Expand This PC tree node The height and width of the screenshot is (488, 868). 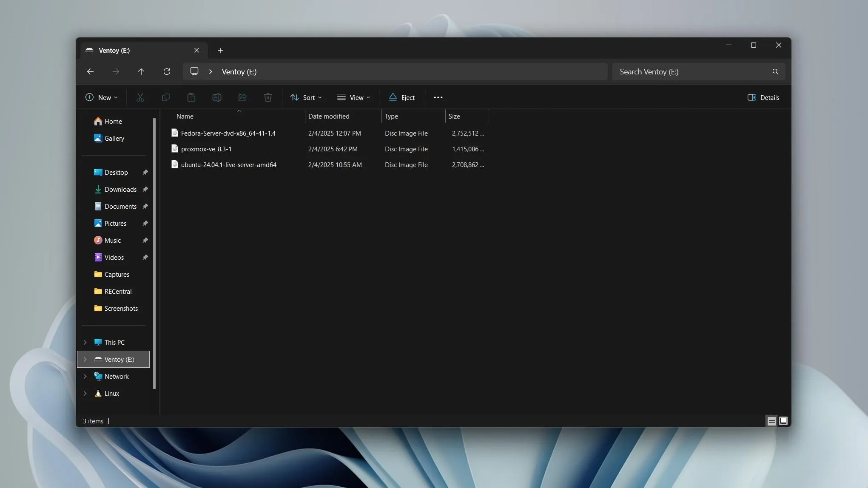click(x=85, y=342)
